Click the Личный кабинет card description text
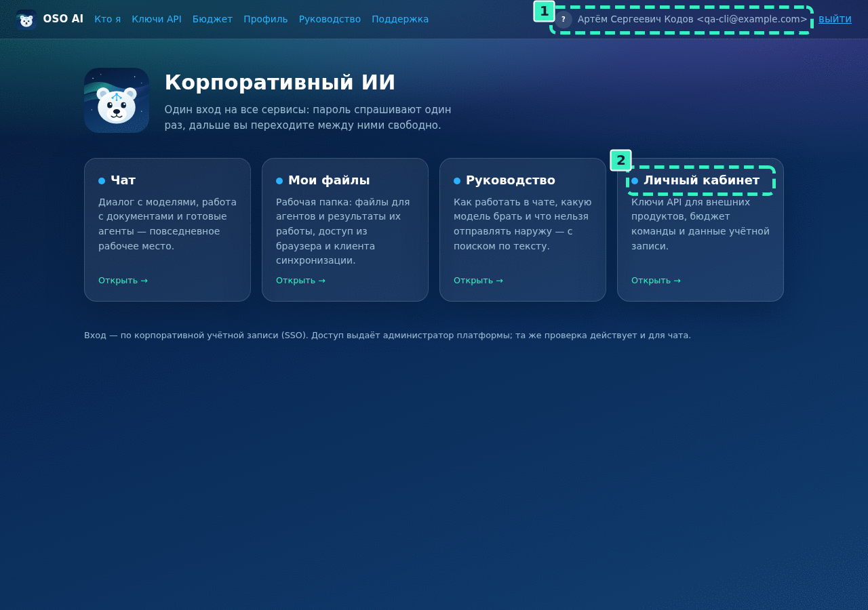Image resolution: width=868 pixels, height=610 pixels. pyautogui.click(x=701, y=224)
